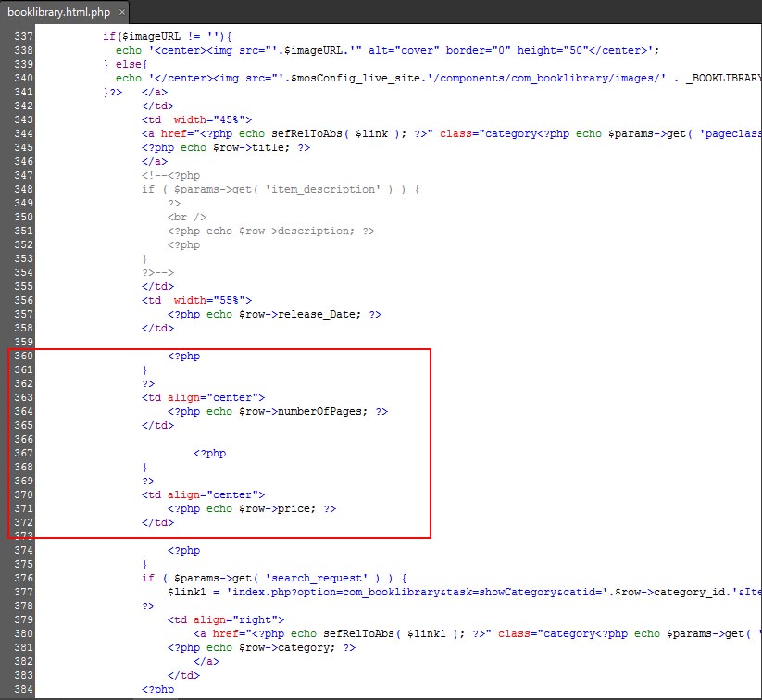Click the '?>-->' comment end
Screen dimensions: 762x700
click(x=158, y=273)
